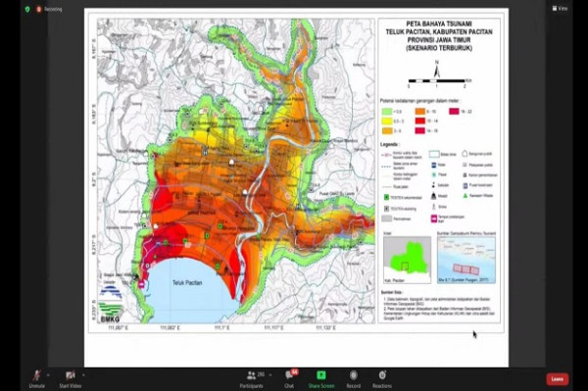This screenshot has height=391, width=588.
Task: Click the '111.117° E' longitude label
Action: click(x=273, y=327)
